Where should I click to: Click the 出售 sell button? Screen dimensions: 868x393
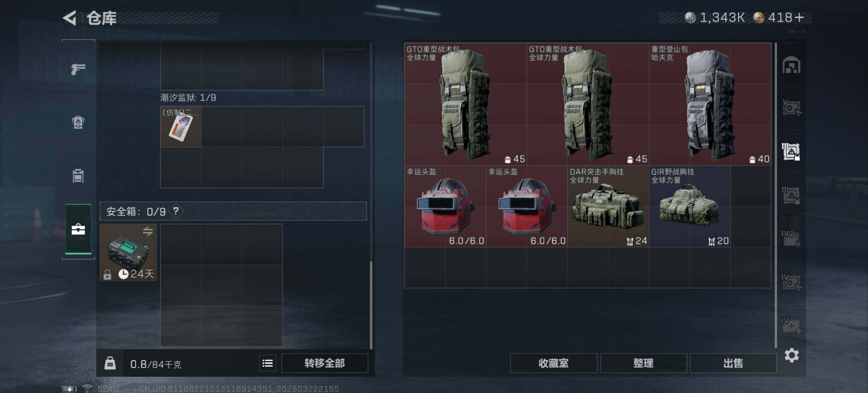click(x=733, y=363)
